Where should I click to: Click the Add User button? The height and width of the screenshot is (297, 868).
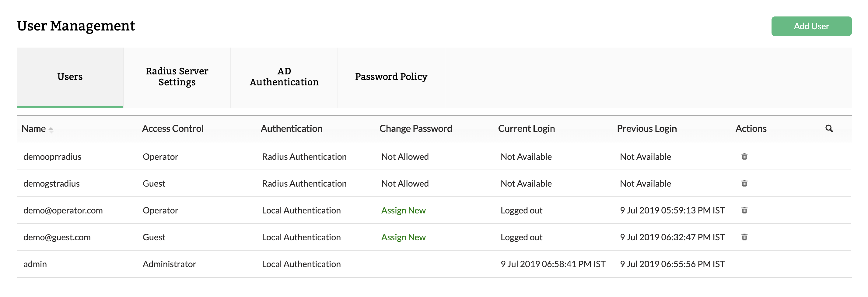pyautogui.click(x=811, y=26)
